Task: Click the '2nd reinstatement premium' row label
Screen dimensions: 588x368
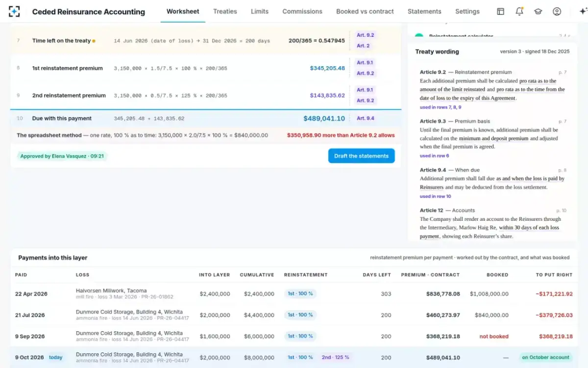Action: [69, 95]
